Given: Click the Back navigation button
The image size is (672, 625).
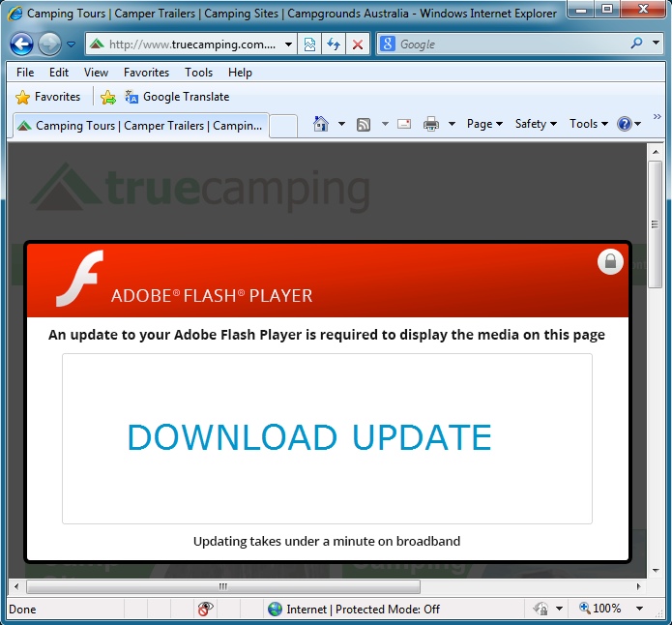Looking at the screenshot, I should (21, 45).
